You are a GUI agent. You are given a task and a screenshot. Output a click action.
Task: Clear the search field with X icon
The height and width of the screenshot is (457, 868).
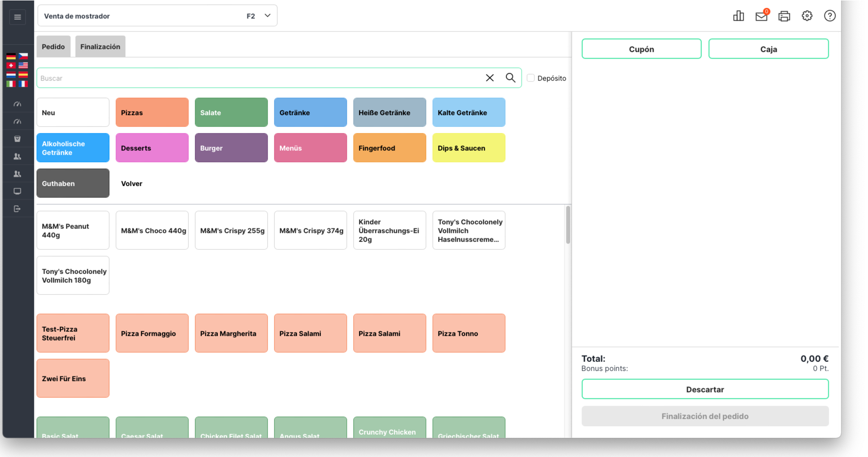tap(490, 78)
